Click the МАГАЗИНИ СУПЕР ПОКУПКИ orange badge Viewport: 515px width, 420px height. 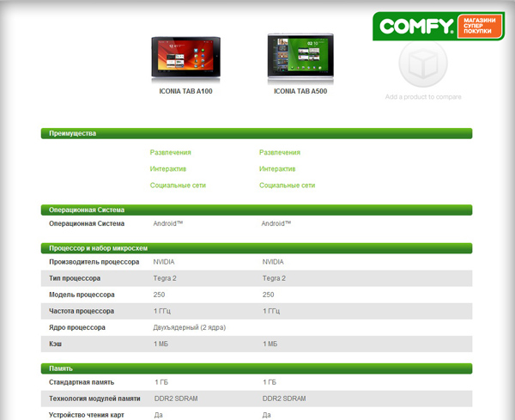click(x=480, y=26)
